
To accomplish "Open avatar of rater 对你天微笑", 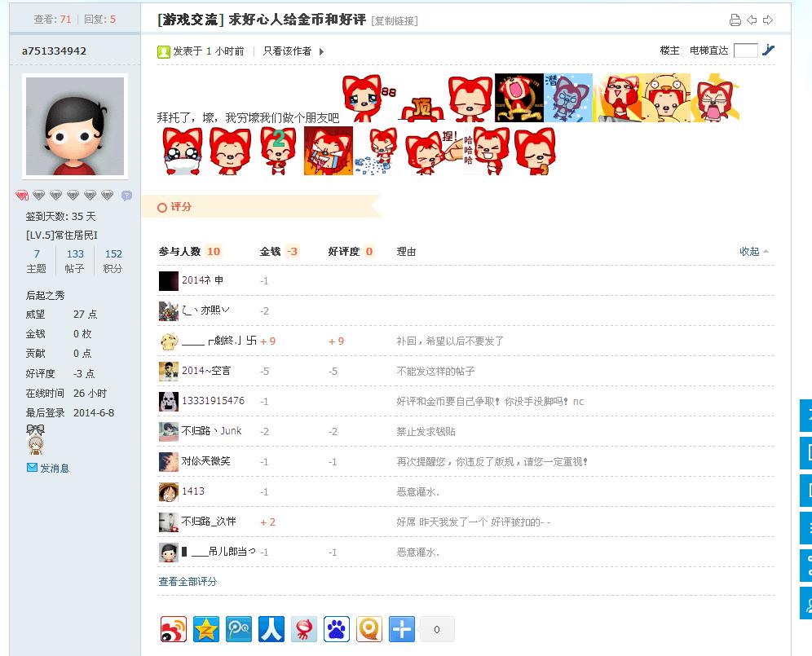I will (168, 461).
